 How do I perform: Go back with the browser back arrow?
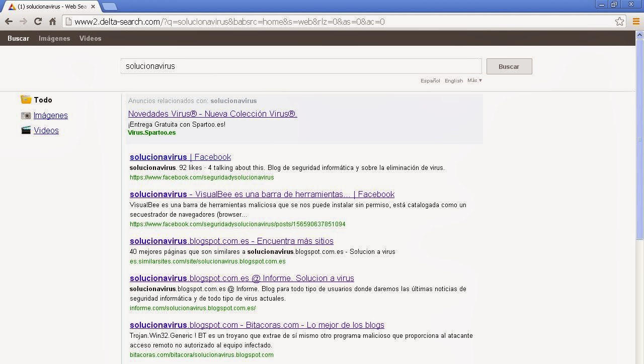pos(9,21)
